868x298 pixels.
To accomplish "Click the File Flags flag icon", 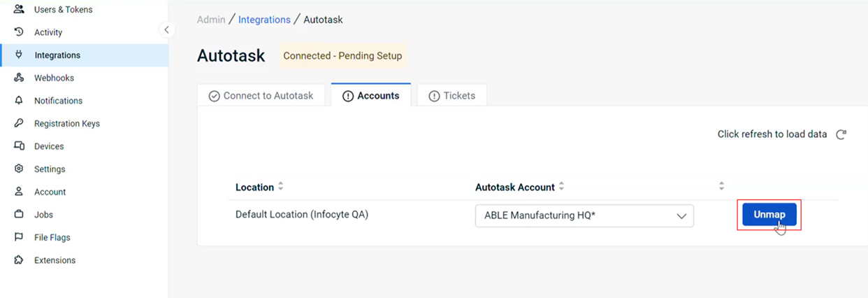I will tap(19, 237).
